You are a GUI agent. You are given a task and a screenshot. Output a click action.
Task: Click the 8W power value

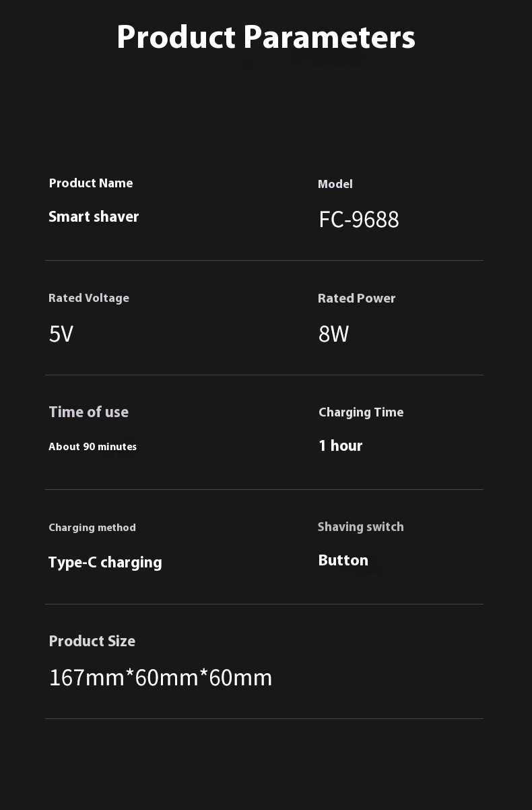click(333, 334)
